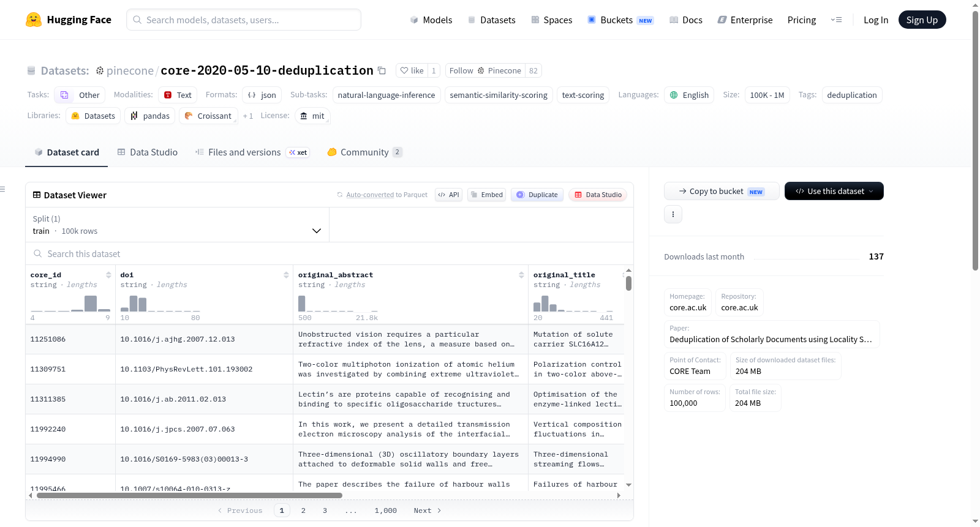
Task: Click Next page button
Action: 428,510
